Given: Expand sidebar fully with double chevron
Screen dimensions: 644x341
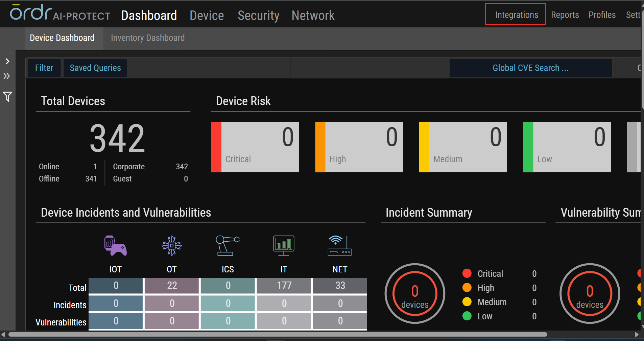Looking at the screenshot, I should coord(7,76).
